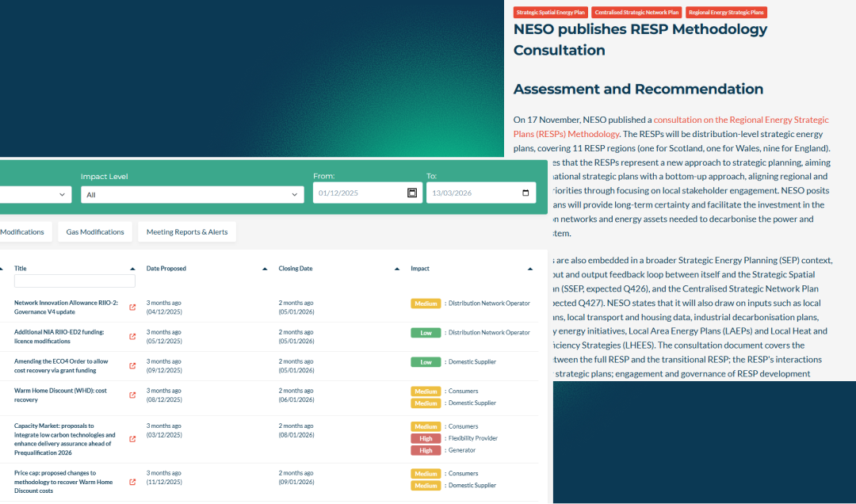Sort table by Impact column arrow
Screen dimensions: 856x504
click(529, 269)
